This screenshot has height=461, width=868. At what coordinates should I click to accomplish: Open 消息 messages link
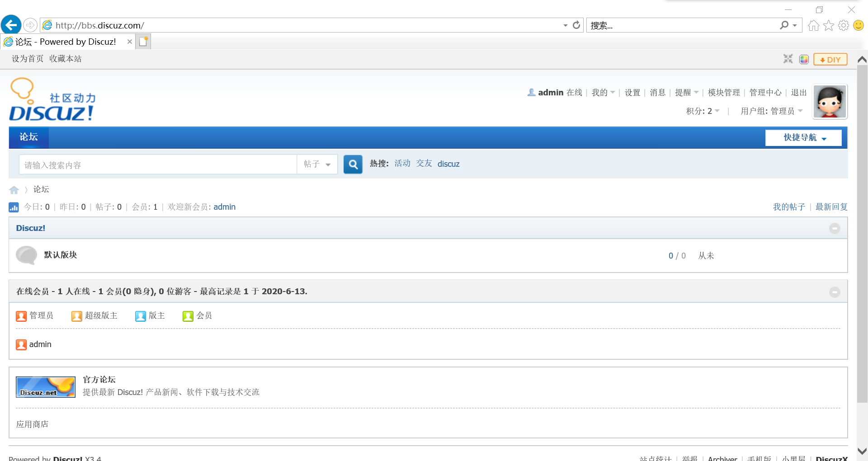[x=658, y=92]
